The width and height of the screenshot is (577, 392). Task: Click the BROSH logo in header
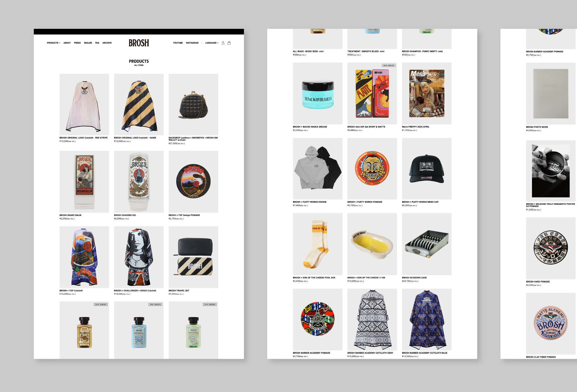139,43
